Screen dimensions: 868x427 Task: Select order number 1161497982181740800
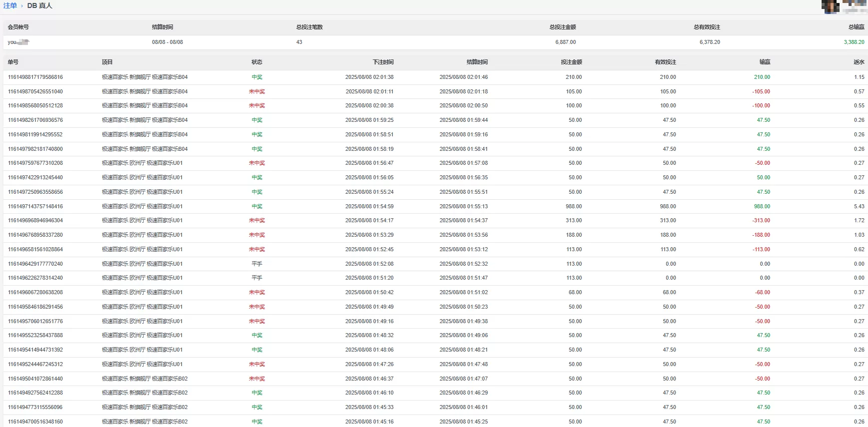tap(35, 149)
